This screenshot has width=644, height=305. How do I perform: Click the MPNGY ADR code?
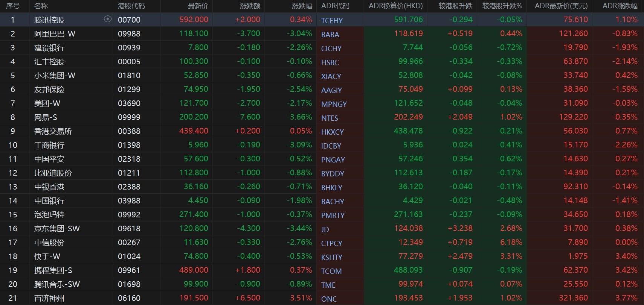click(334, 104)
